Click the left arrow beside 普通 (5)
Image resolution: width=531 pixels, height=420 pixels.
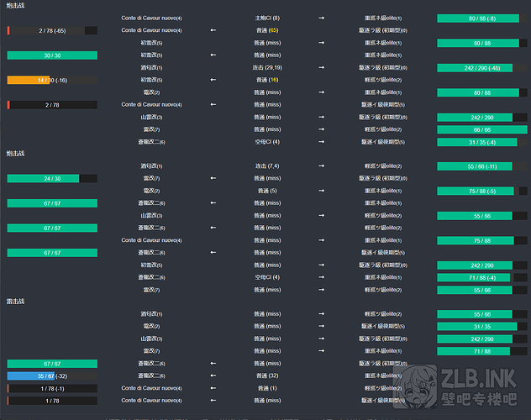[213, 191]
